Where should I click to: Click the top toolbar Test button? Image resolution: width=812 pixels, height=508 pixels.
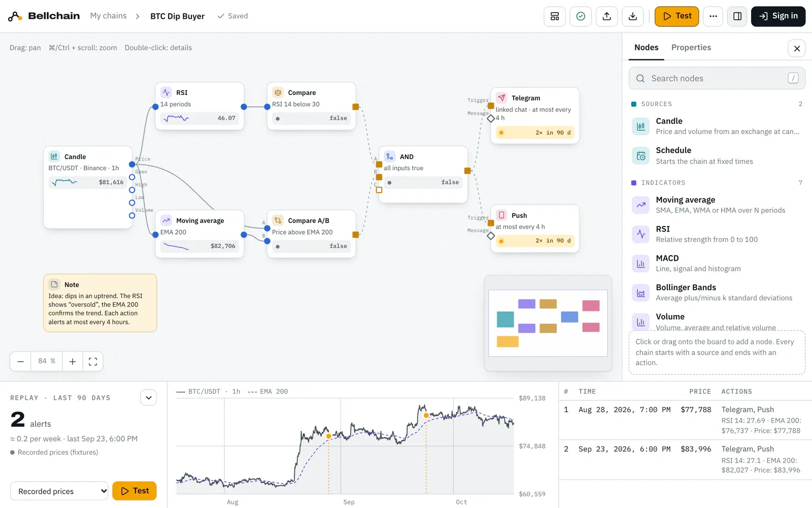tap(676, 16)
